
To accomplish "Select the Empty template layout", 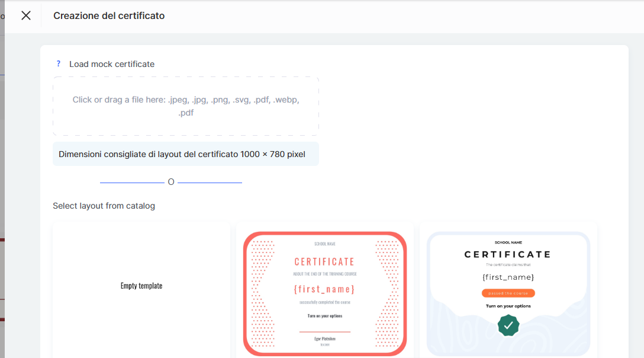I will coord(141,286).
